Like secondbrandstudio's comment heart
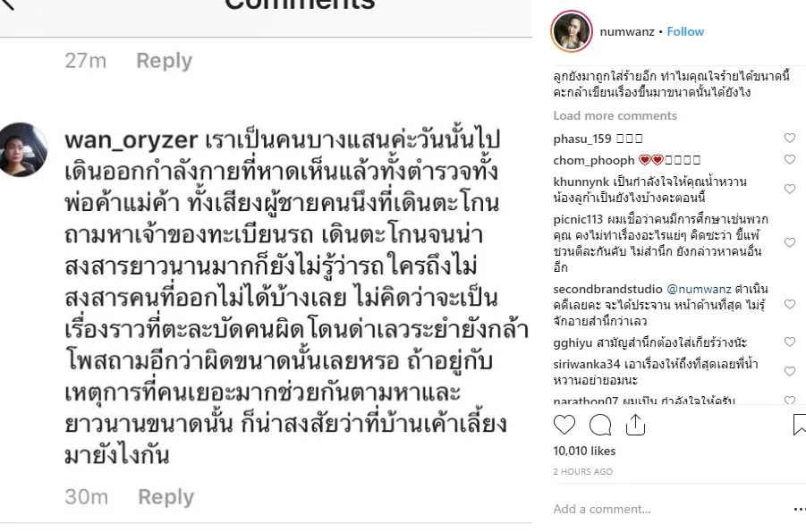The height and width of the screenshot is (532, 806). pos(790,304)
